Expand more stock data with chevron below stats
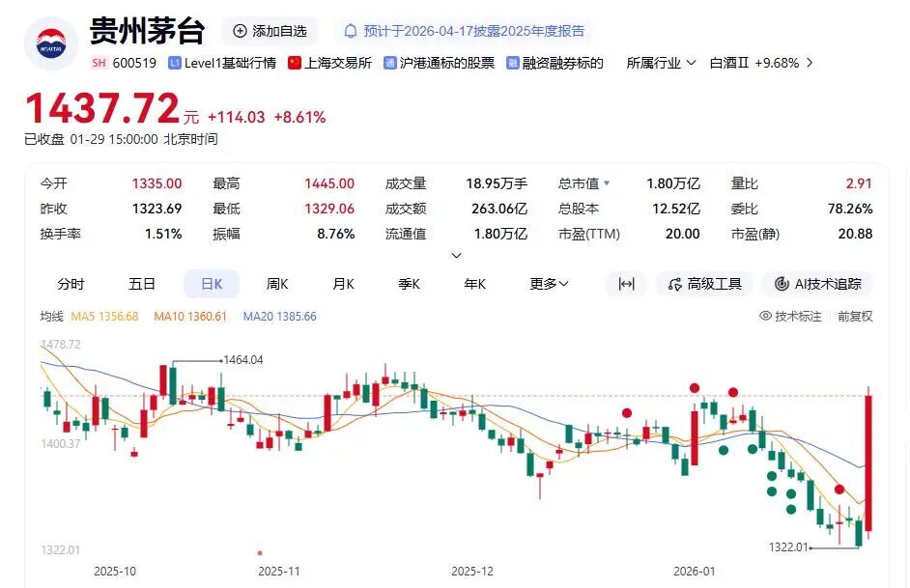 coord(456,256)
